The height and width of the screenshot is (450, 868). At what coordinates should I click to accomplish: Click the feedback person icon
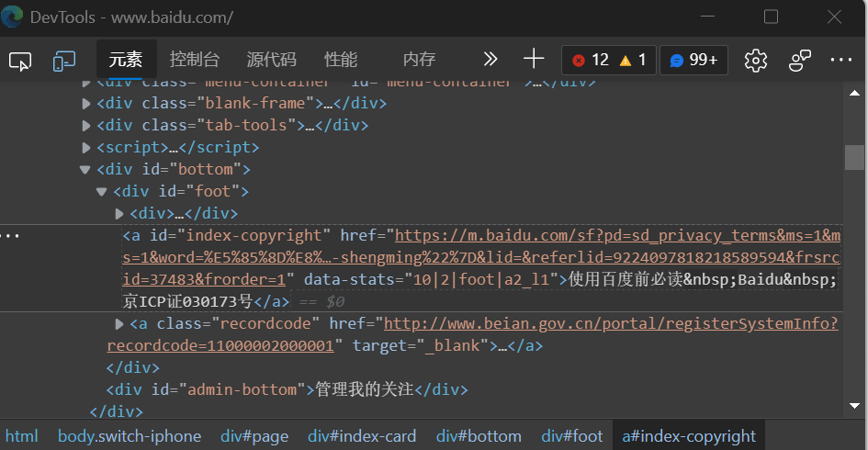tap(799, 61)
